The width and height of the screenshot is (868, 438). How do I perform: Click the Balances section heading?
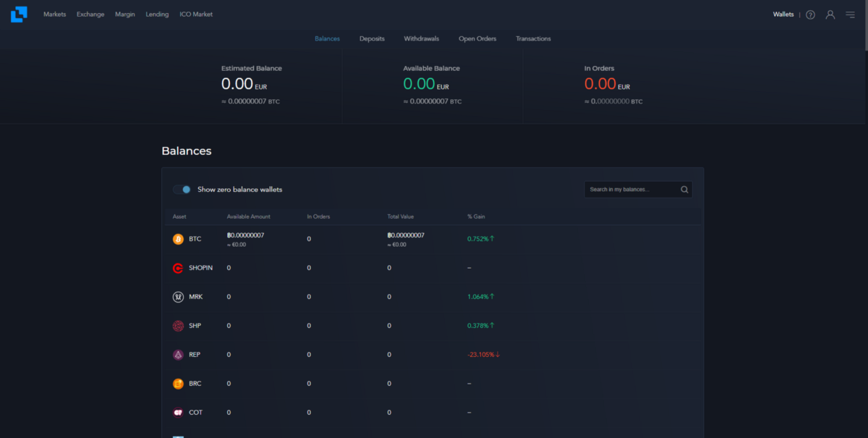tap(187, 151)
